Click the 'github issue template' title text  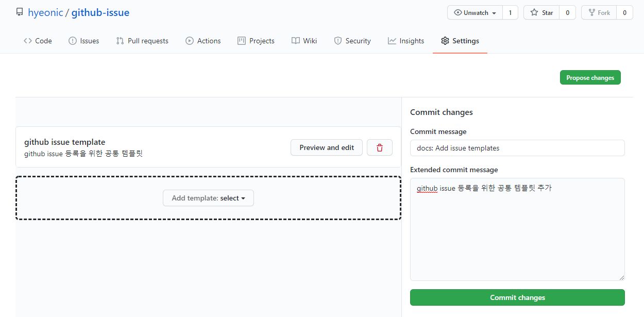[65, 142]
